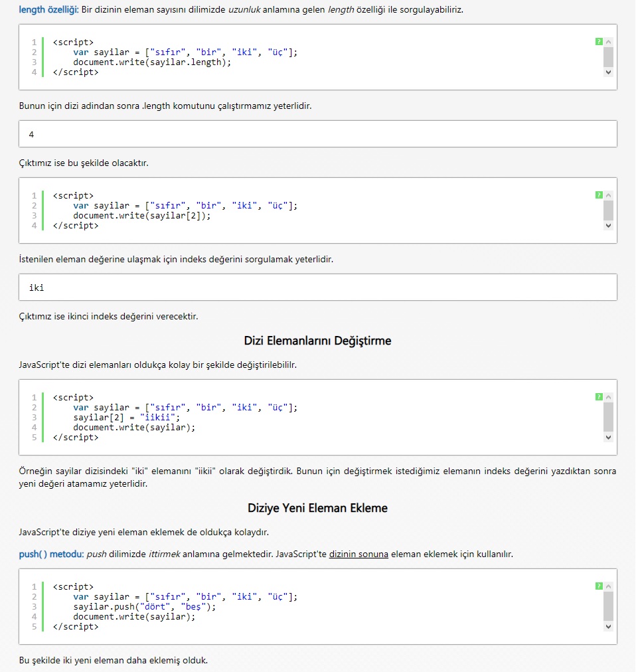636x672 pixels.
Task: Click the output box showing "iki"
Action: tap(317, 287)
